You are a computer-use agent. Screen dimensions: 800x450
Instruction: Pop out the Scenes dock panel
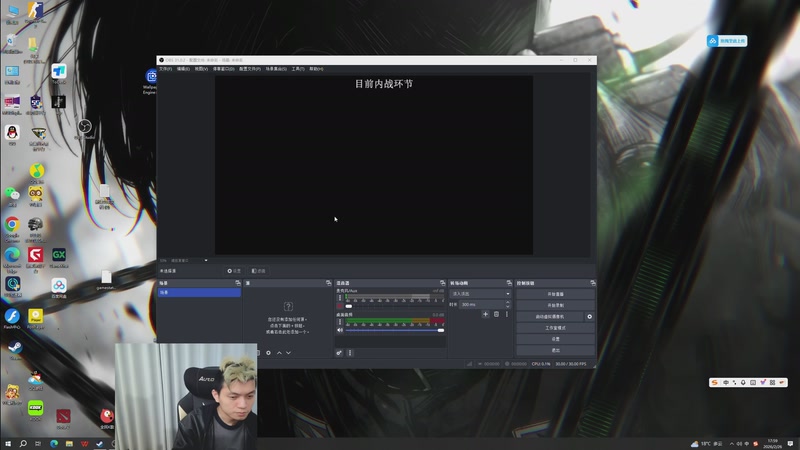tap(238, 283)
